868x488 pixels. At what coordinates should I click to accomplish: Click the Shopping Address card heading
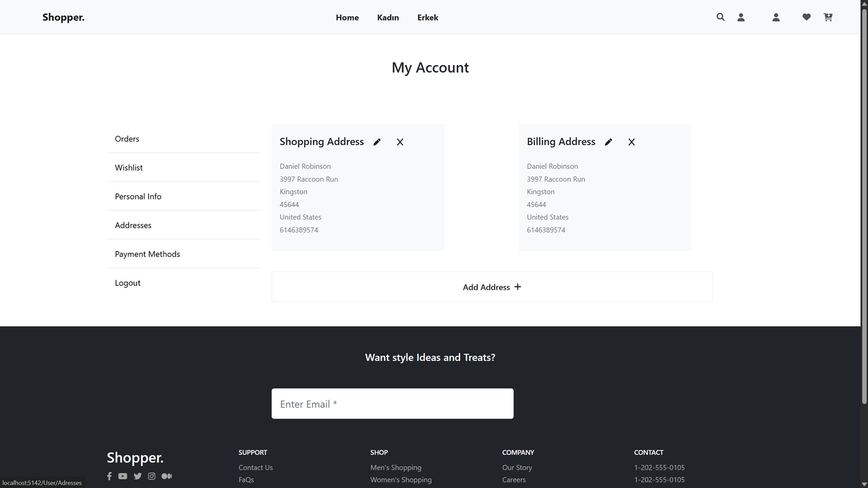(x=322, y=142)
